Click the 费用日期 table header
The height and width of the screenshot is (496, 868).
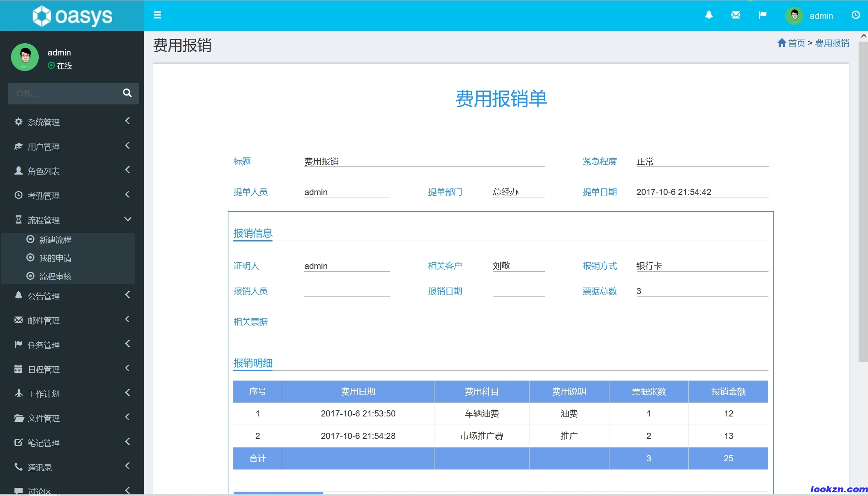(x=358, y=392)
